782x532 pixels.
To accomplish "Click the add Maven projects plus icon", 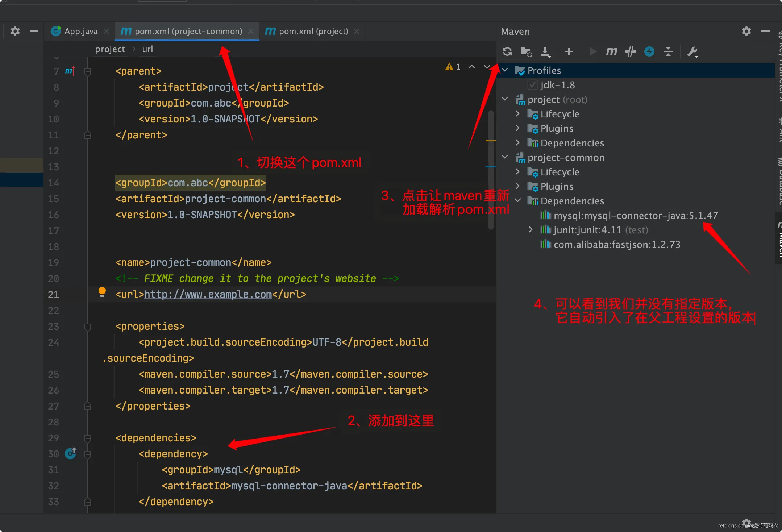I will [x=569, y=51].
